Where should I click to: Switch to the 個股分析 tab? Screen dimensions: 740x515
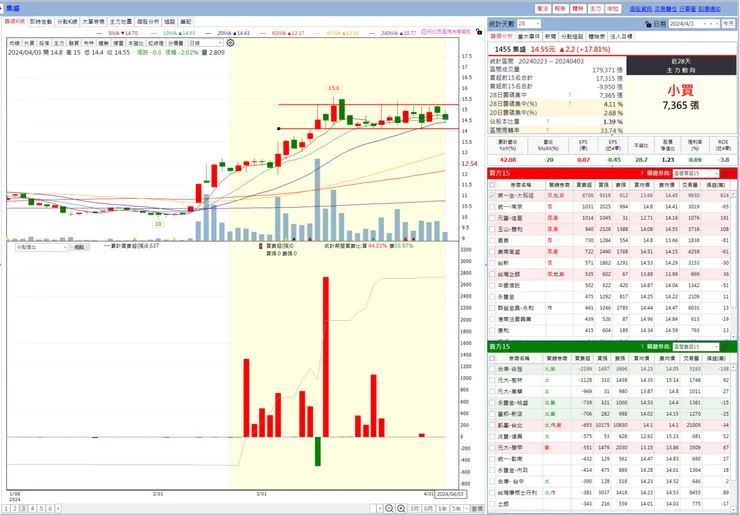[x=148, y=22]
